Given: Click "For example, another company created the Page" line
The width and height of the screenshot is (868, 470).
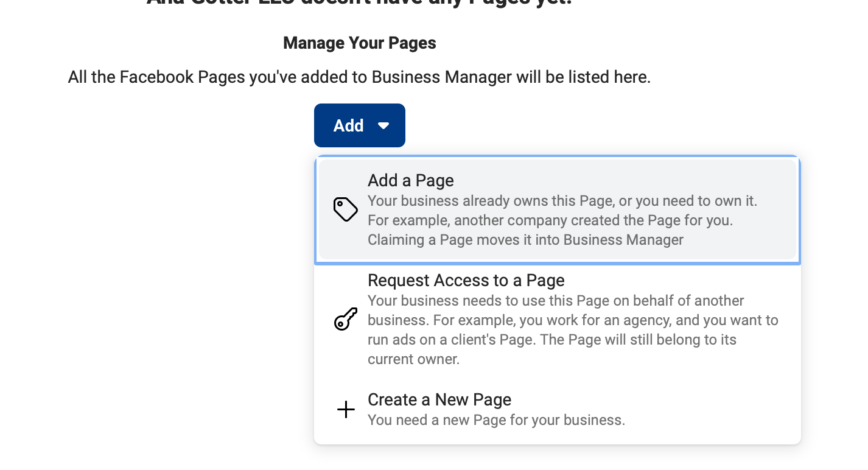Looking at the screenshot, I should pos(550,220).
